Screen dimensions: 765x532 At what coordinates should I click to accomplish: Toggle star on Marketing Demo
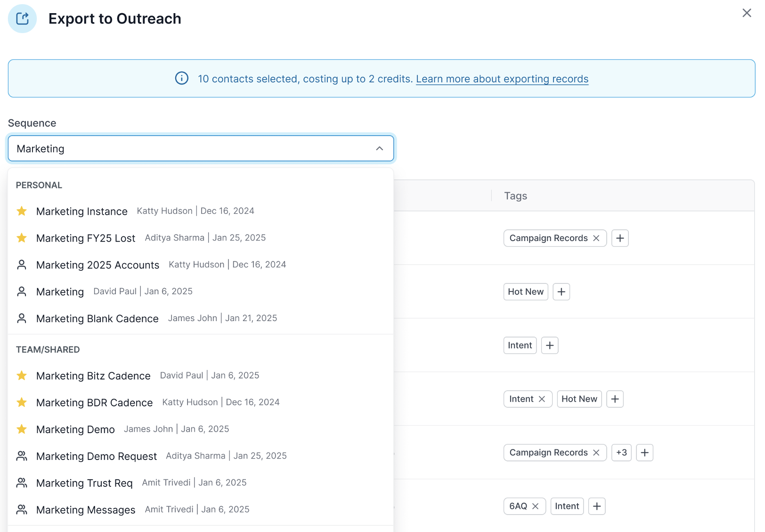click(22, 429)
